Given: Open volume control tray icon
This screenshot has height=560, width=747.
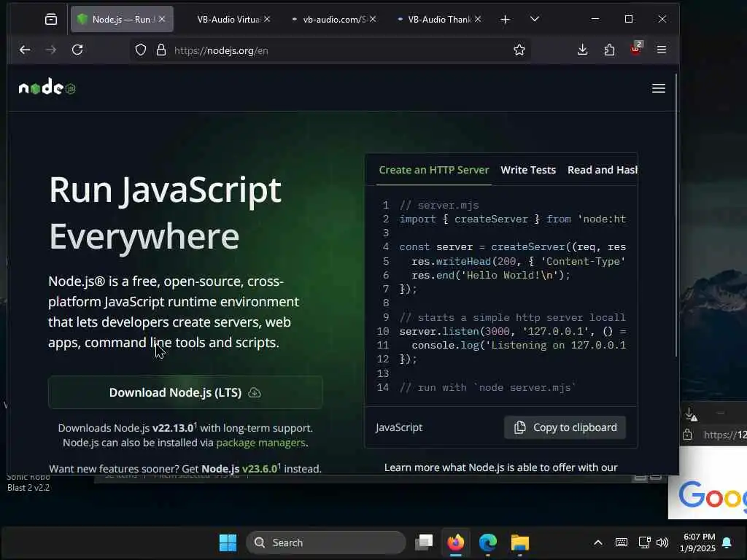Looking at the screenshot, I should pyautogui.click(x=662, y=542).
